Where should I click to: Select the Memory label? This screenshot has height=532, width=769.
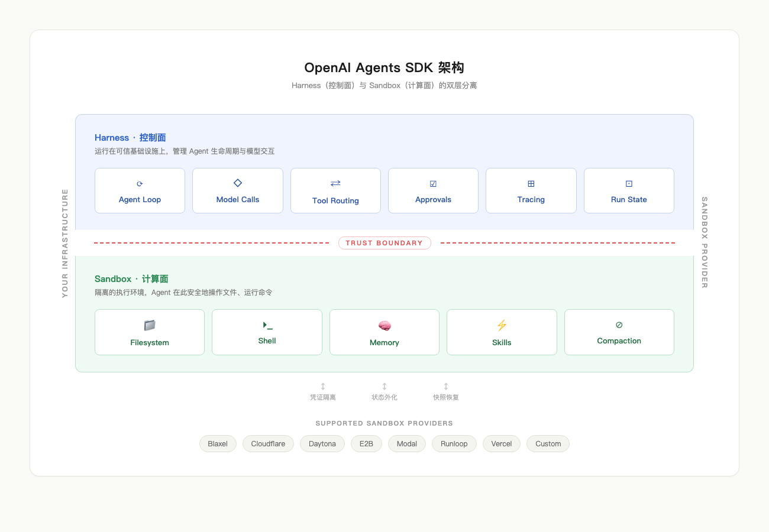coord(384,343)
